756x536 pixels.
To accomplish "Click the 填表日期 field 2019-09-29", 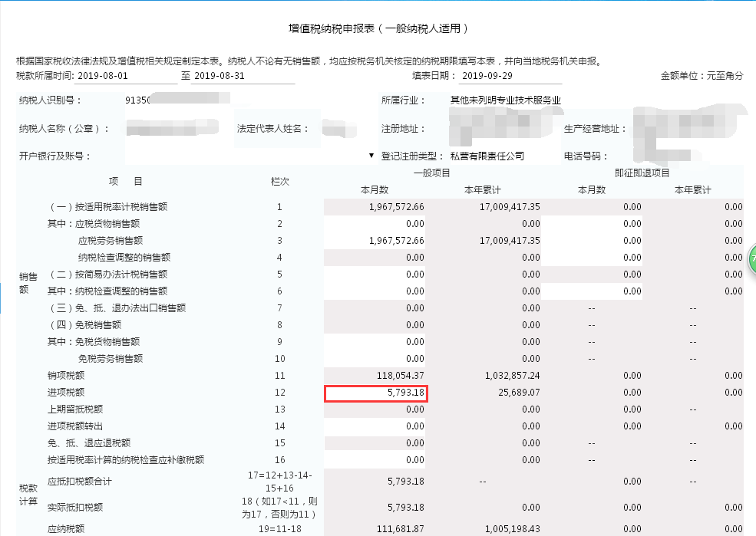I will pos(510,76).
